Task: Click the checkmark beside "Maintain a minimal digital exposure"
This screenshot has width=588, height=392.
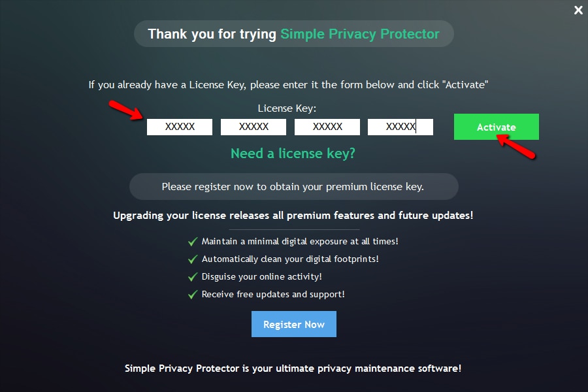Action: pos(193,242)
